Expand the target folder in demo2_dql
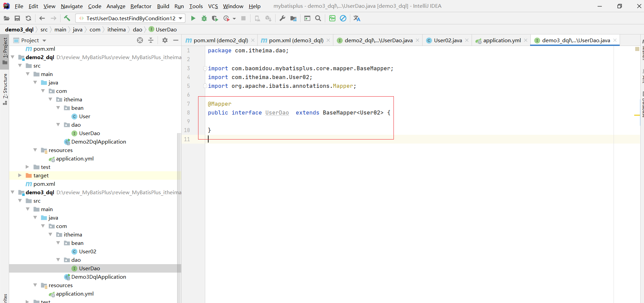644x303 pixels. click(20, 175)
